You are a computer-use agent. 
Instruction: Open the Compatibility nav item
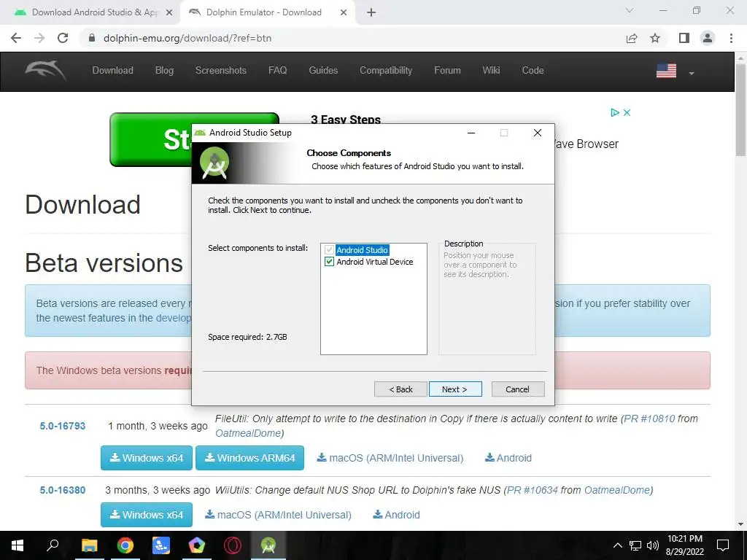pos(386,71)
